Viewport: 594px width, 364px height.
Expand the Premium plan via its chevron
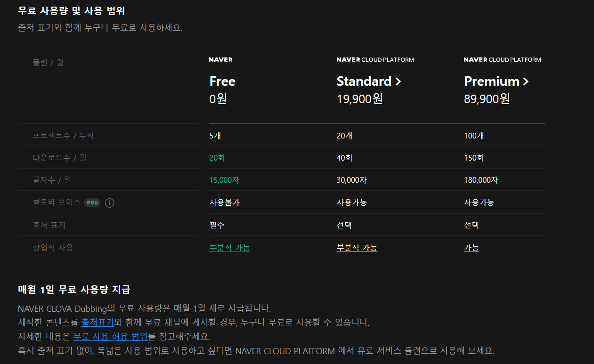click(x=527, y=81)
